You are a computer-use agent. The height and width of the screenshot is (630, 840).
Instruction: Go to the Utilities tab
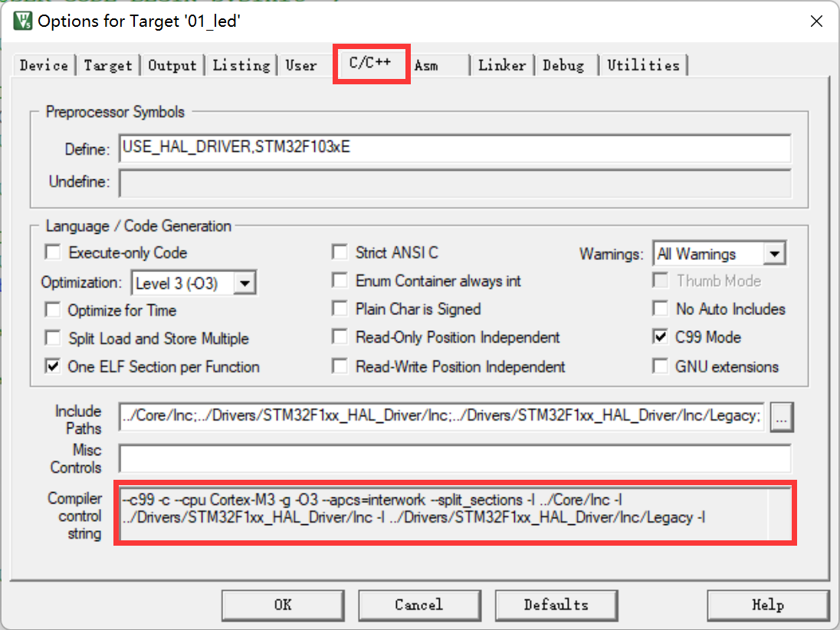click(643, 65)
